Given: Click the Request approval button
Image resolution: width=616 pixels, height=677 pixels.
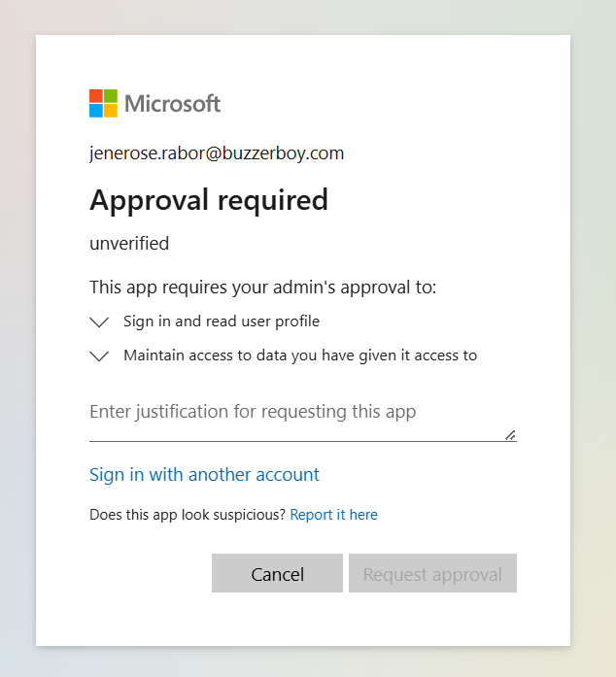Looking at the screenshot, I should pos(432,574).
